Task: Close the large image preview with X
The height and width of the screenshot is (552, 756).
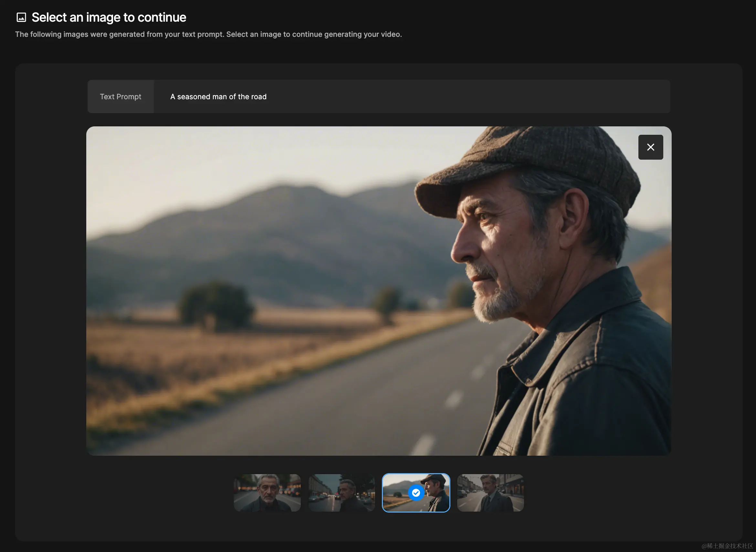Action: coord(650,147)
